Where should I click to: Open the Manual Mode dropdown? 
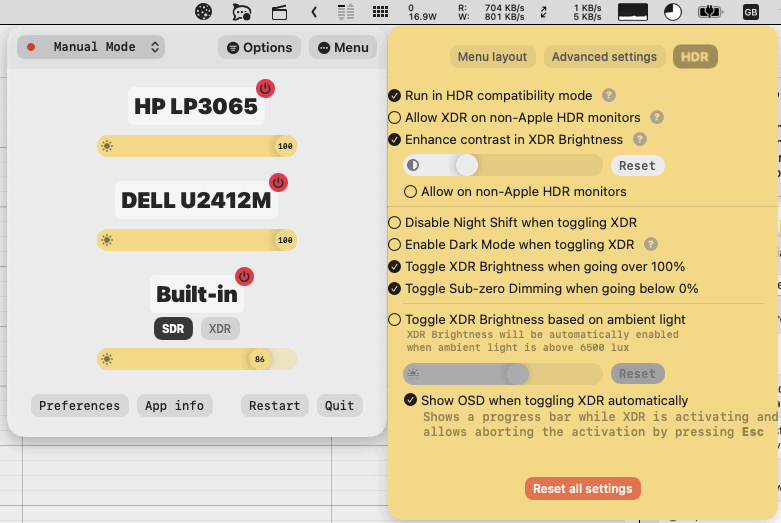91,47
